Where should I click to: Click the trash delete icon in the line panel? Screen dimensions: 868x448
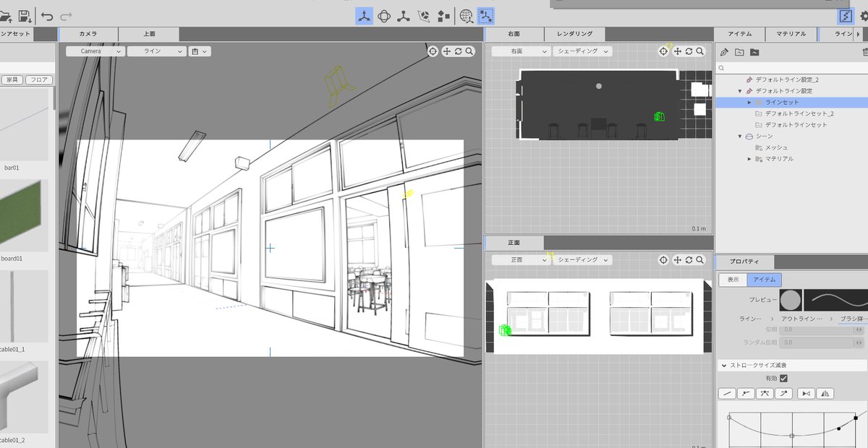click(865, 52)
